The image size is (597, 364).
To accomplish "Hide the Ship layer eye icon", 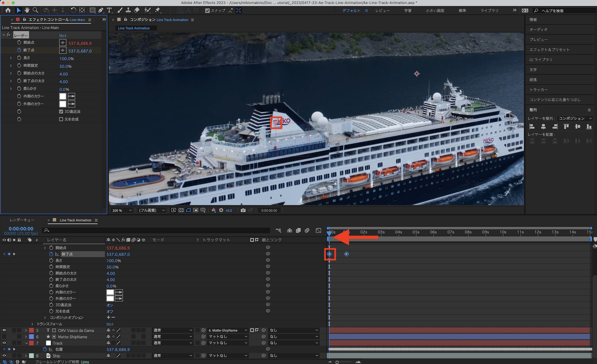I will [x=4, y=356].
